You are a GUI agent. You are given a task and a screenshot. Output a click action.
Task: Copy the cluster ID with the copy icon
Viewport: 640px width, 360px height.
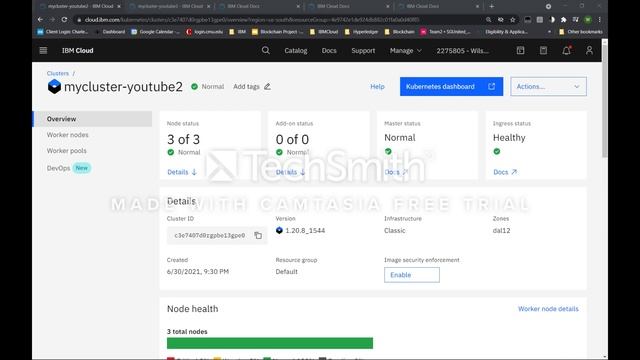258,236
